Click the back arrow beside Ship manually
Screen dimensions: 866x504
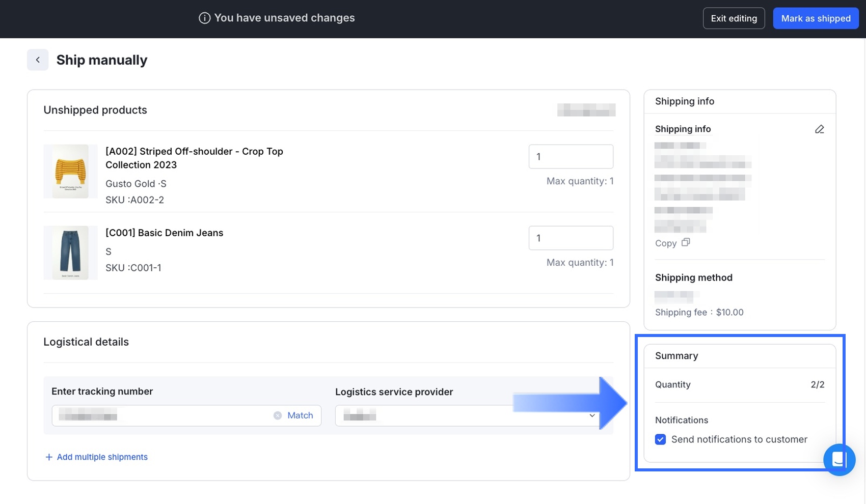(38, 60)
